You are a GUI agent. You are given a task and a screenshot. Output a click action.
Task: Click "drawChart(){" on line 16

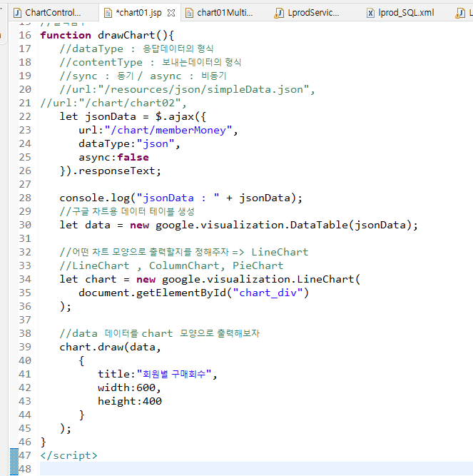136,35
